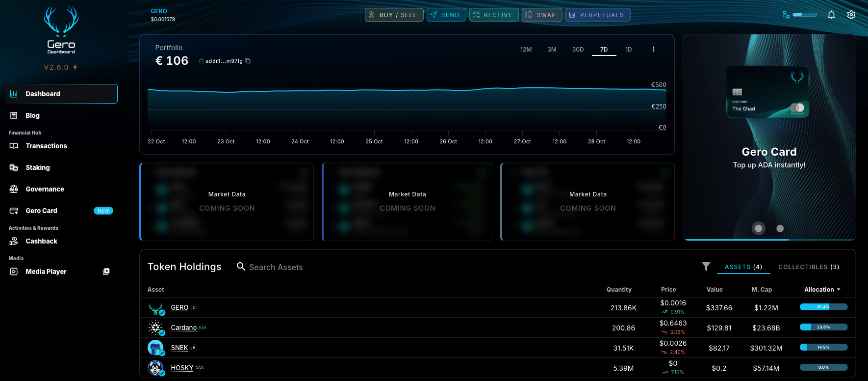Open the Cardano asset link
This screenshot has width=868, height=381.
[x=183, y=327]
